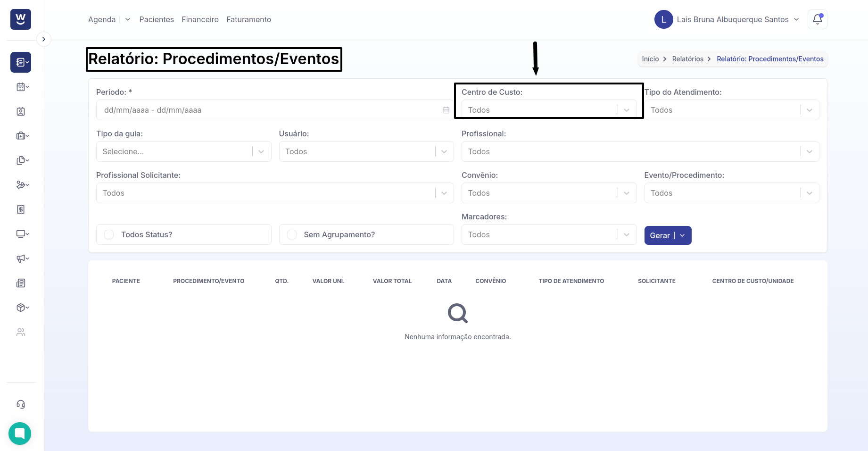This screenshot has width=868, height=451.
Task: Open the calendar icon in Período field
Action: point(446,110)
